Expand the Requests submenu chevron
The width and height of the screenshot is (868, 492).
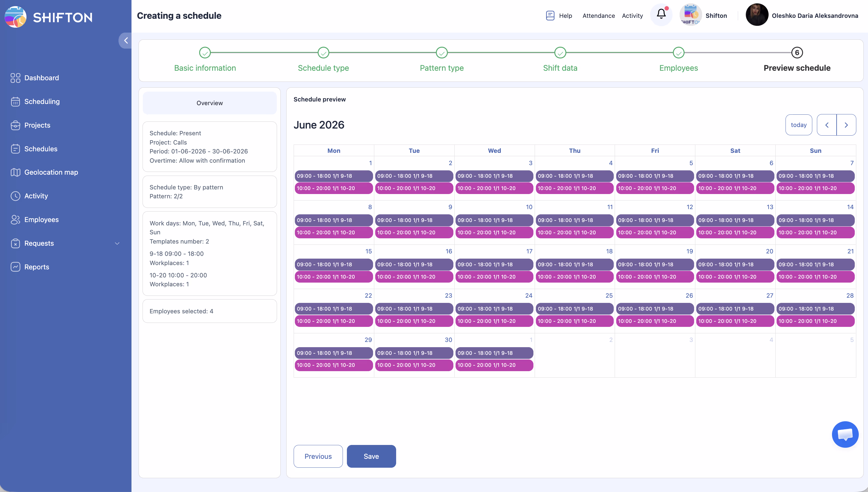coord(117,243)
